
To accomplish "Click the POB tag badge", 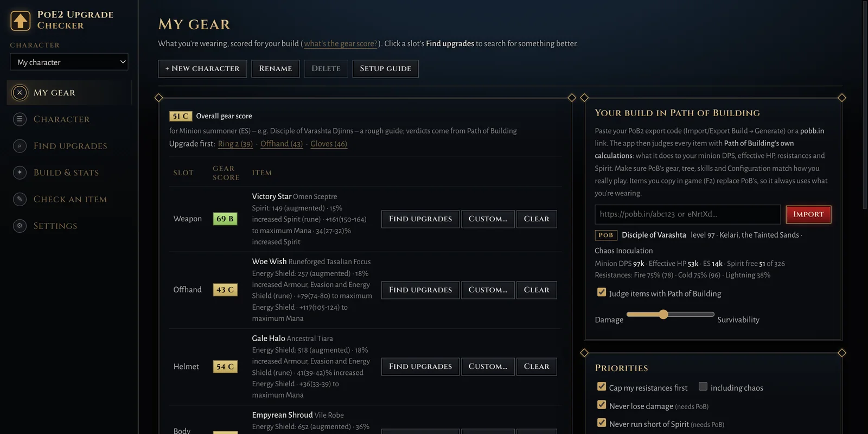I will click(x=606, y=235).
